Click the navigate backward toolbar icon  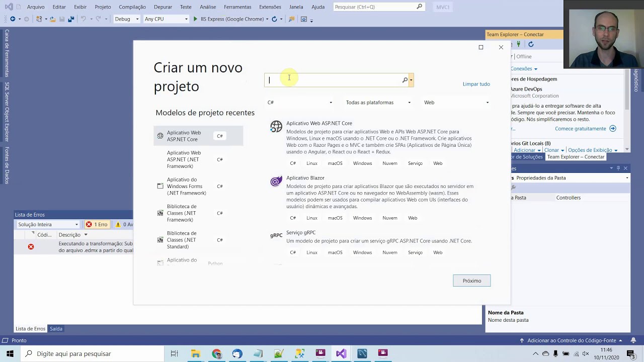point(13,19)
